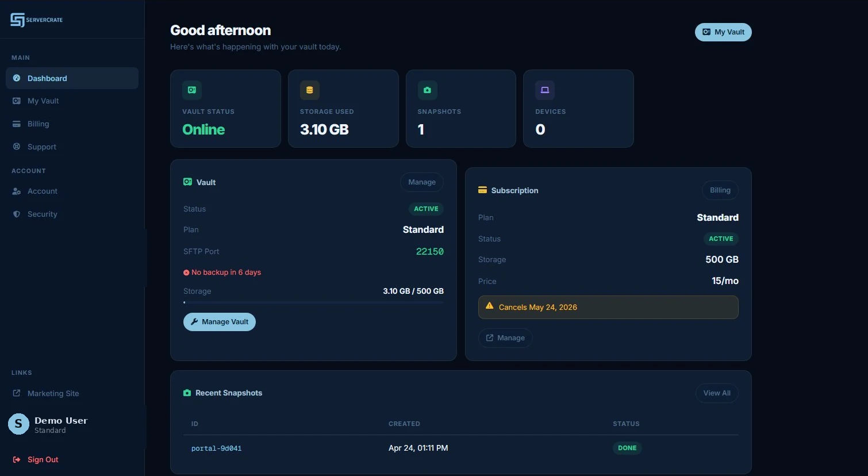Go to My Vault in sidebar
868x476 pixels.
click(72, 101)
